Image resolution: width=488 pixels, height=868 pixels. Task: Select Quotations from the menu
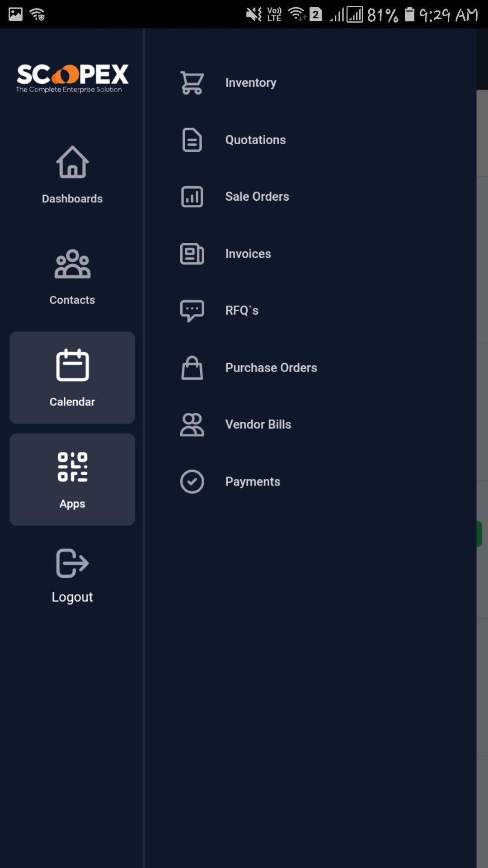[x=256, y=140]
